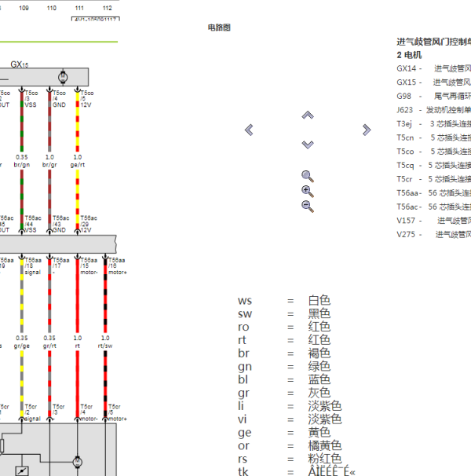
Task: Click the up arrow to scroll the diagram
Action: pyautogui.click(x=308, y=115)
